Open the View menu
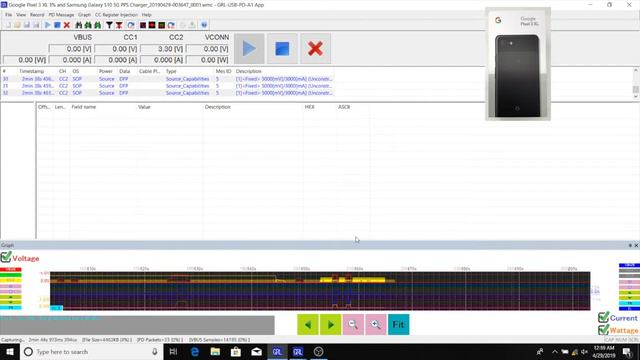 pos(21,15)
